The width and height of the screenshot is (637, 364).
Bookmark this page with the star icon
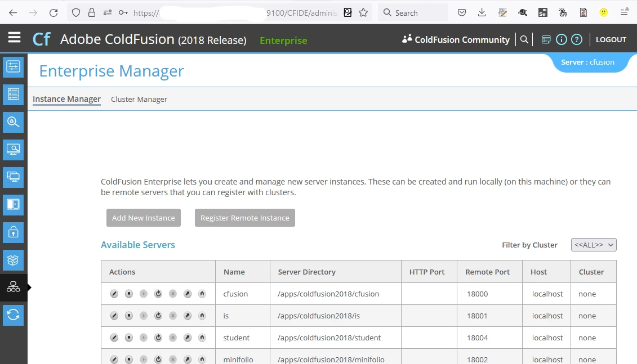coord(363,12)
